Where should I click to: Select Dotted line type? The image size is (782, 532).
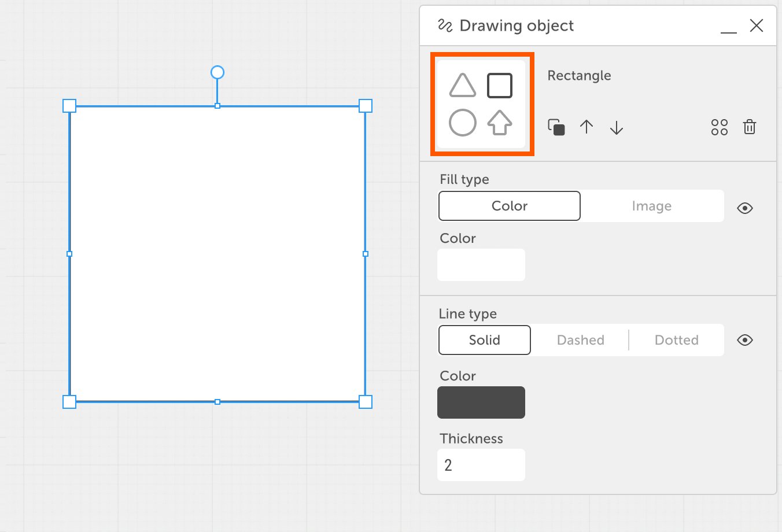tap(677, 340)
